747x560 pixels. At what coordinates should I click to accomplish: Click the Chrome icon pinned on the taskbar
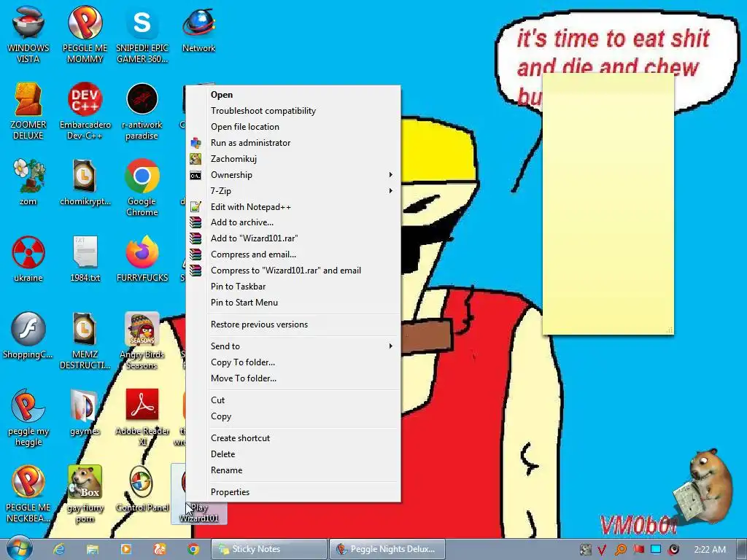point(193,549)
